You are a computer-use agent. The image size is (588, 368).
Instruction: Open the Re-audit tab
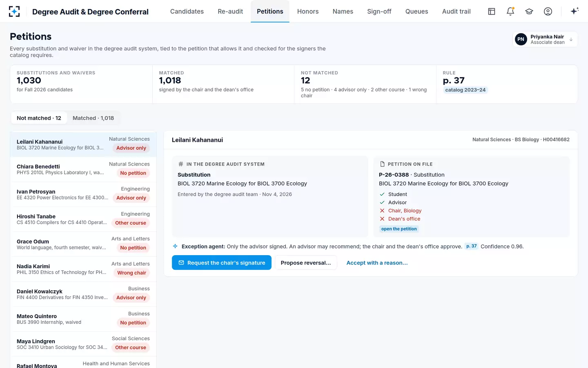pos(230,11)
